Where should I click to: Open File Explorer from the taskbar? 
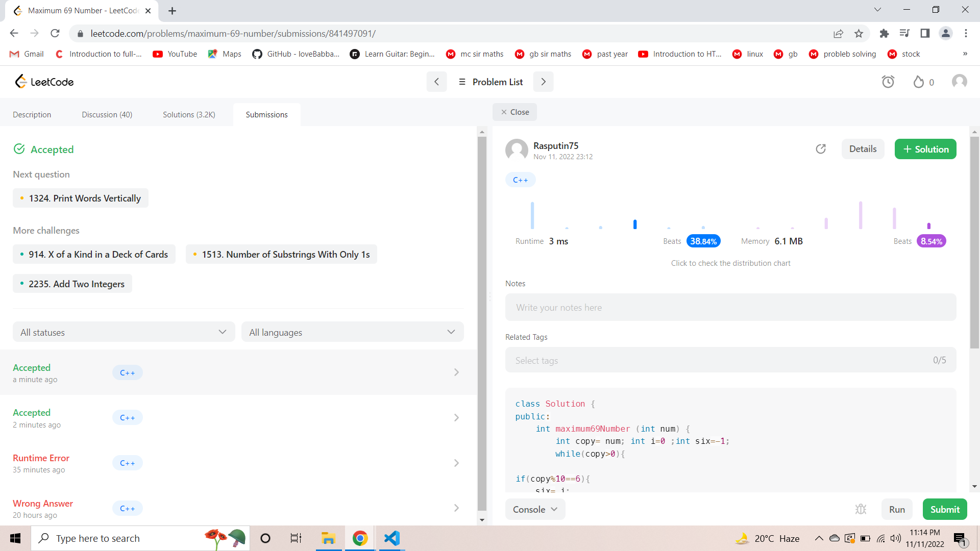[329, 538]
